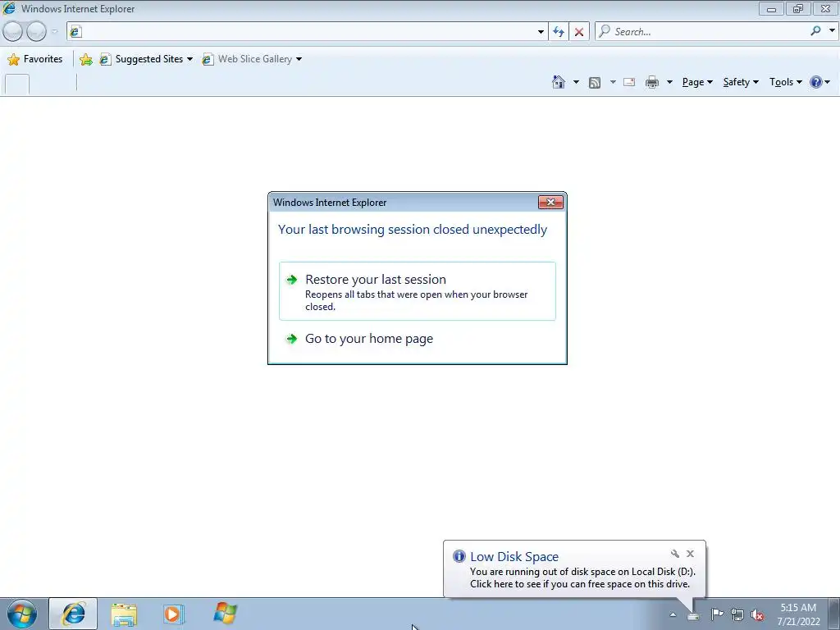Click the search magnifier button

point(816,31)
